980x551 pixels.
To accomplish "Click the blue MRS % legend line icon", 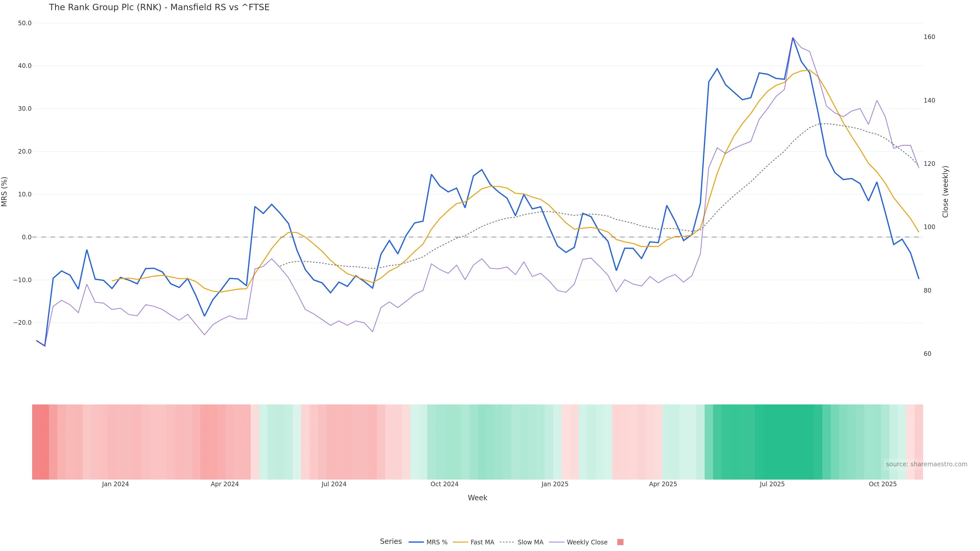I will [416, 542].
